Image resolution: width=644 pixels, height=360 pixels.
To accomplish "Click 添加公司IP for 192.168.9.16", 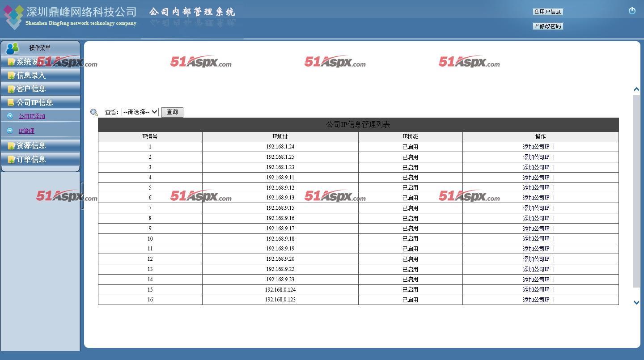I will [x=536, y=218].
